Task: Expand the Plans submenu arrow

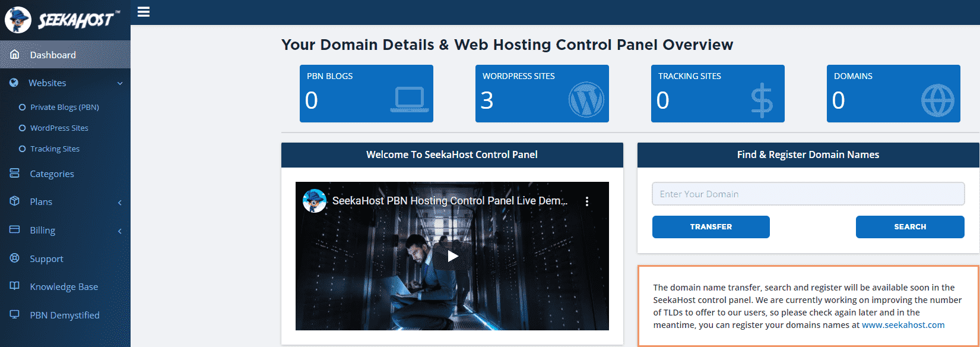Action: pyautogui.click(x=120, y=202)
